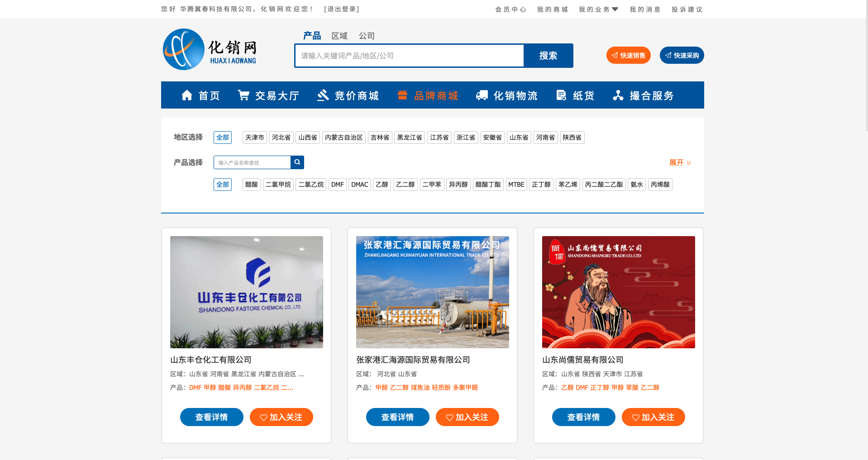Filter region by 浙江省
The height and width of the screenshot is (460, 868).
pos(466,138)
